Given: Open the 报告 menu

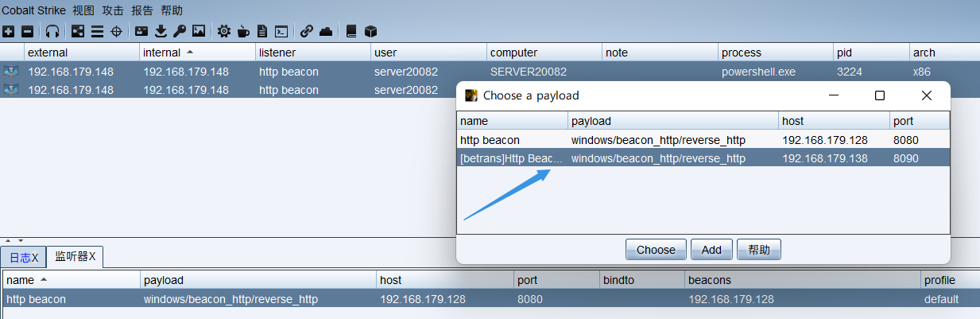Looking at the screenshot, I should (142, 10).
